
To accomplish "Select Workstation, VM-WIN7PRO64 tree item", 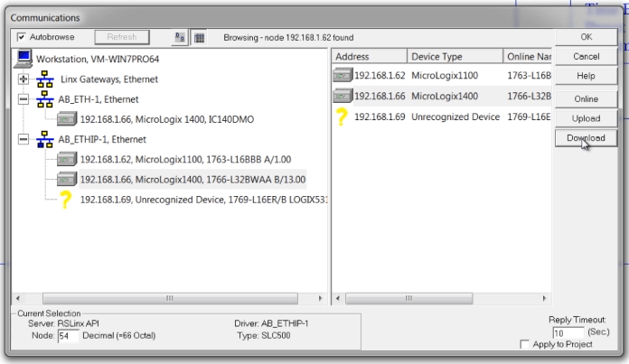I will click(x=98, y=59).
